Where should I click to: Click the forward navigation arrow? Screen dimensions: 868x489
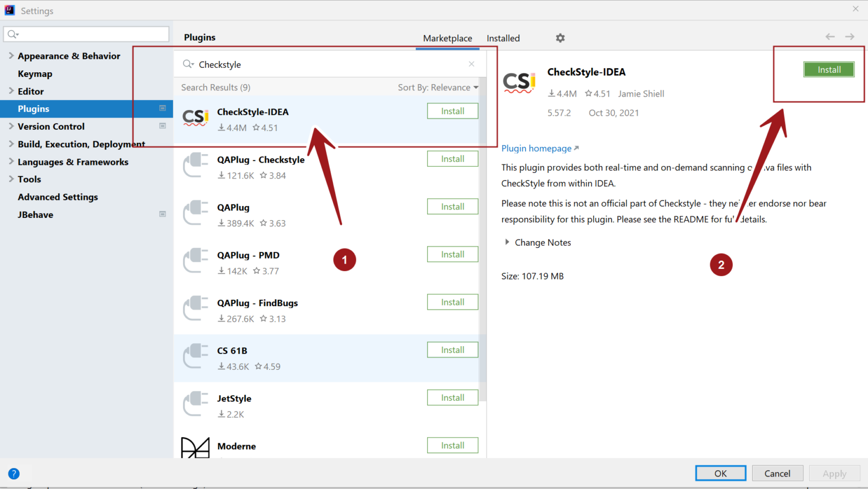(x=850, y=36)
